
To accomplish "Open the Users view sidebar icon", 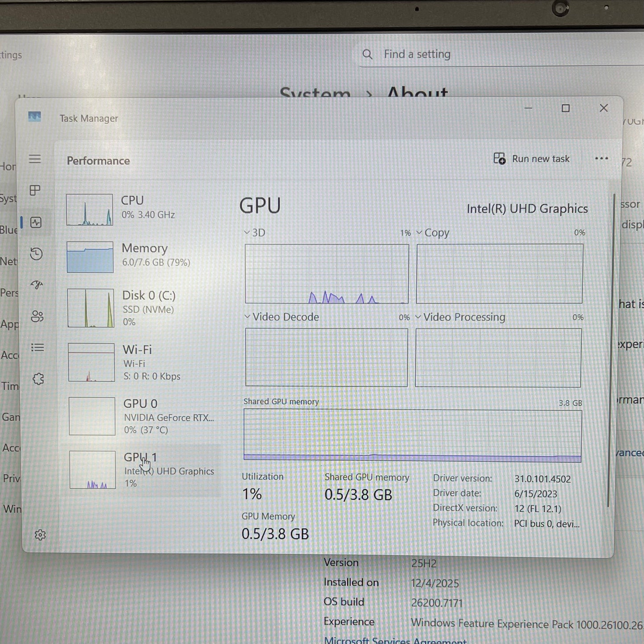I will [x=37, y=316].
